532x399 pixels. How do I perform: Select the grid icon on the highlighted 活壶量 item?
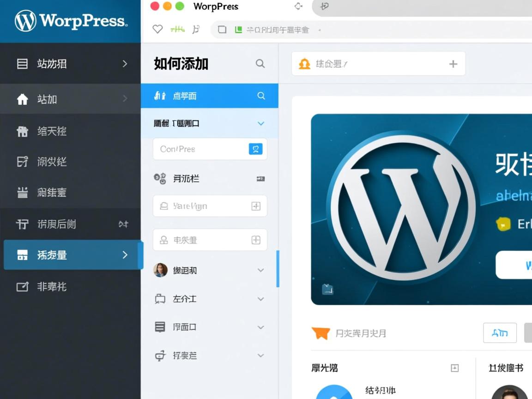click(x=22, y=254)
